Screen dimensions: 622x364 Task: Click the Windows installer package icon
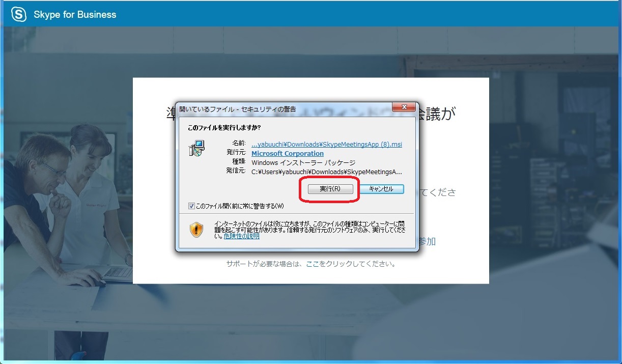196,148
